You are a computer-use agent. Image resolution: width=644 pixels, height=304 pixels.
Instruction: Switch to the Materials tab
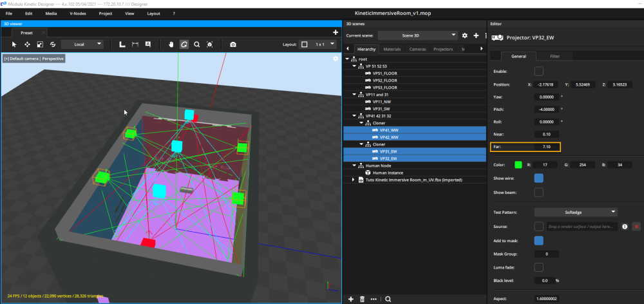pos(392,49)
